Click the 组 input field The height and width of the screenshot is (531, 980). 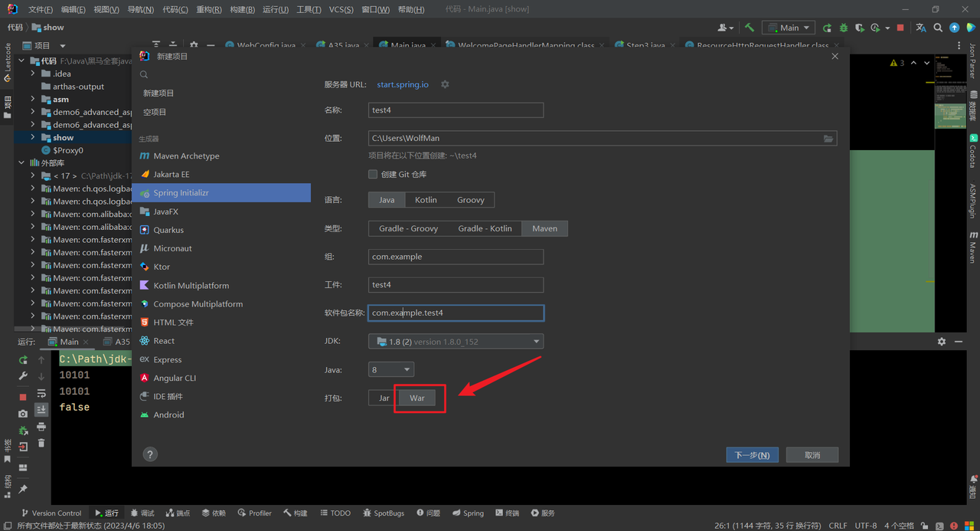(456, 257)
